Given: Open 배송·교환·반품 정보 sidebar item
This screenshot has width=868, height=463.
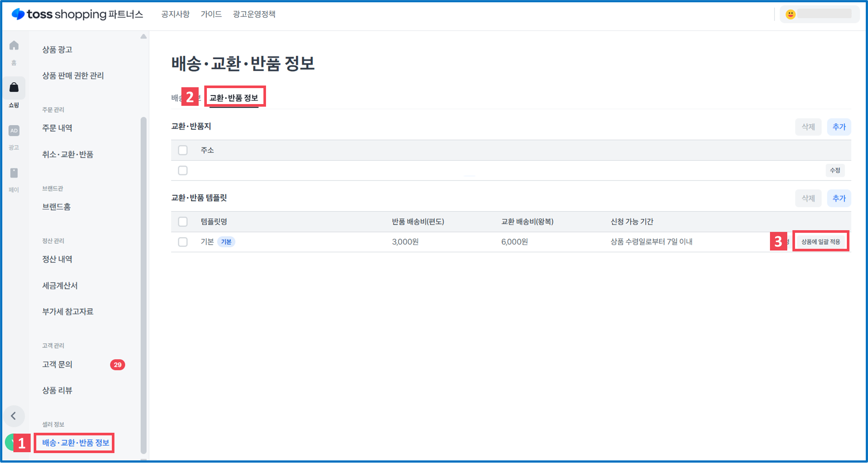Looking at the screenshot, I should [x=76, y=443].
